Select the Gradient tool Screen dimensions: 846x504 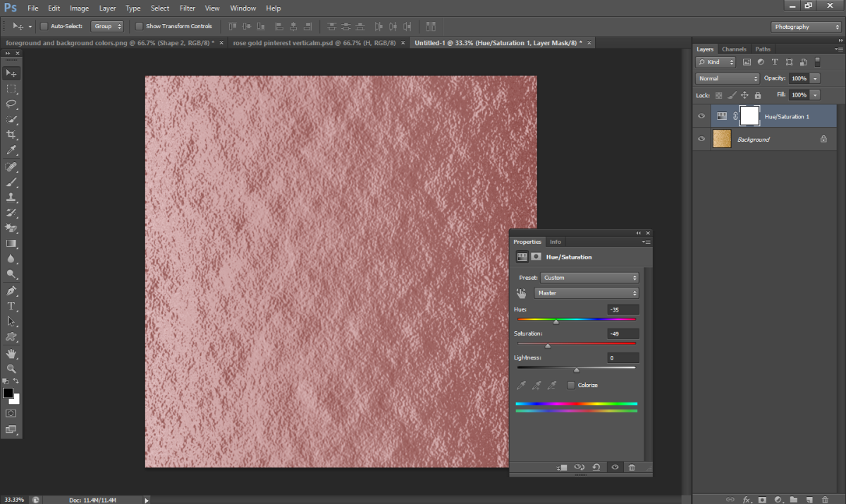coord(11,244)
